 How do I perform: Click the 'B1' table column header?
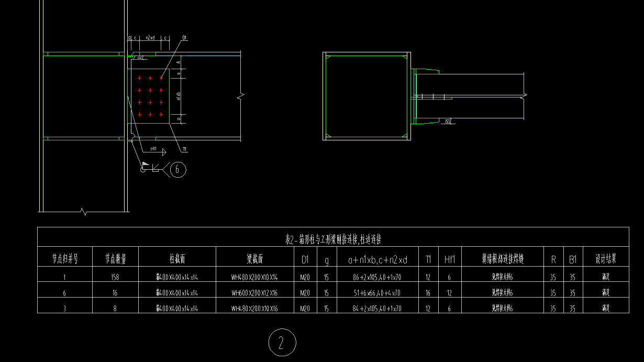[x=573, y=259]
